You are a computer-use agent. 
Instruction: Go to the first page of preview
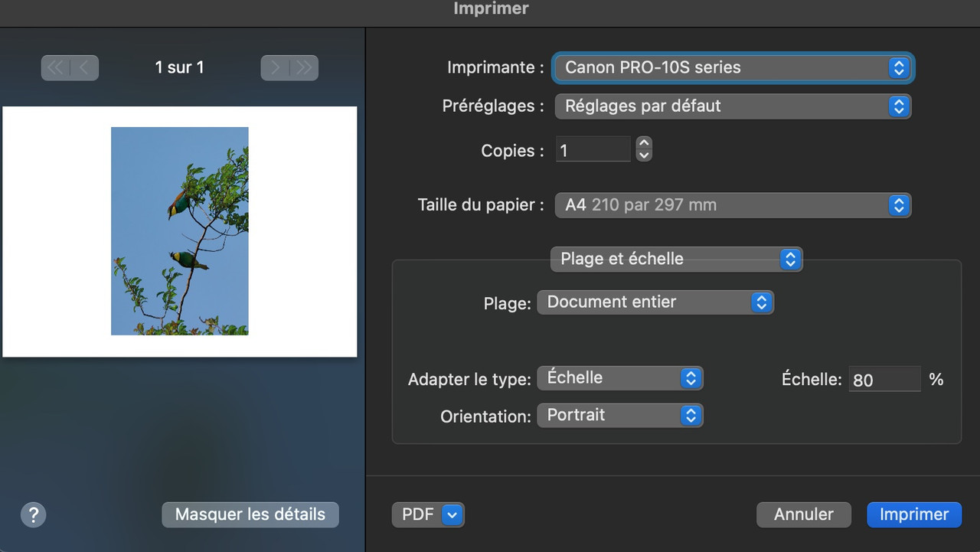pyautogui.click(x=56, y=67)
